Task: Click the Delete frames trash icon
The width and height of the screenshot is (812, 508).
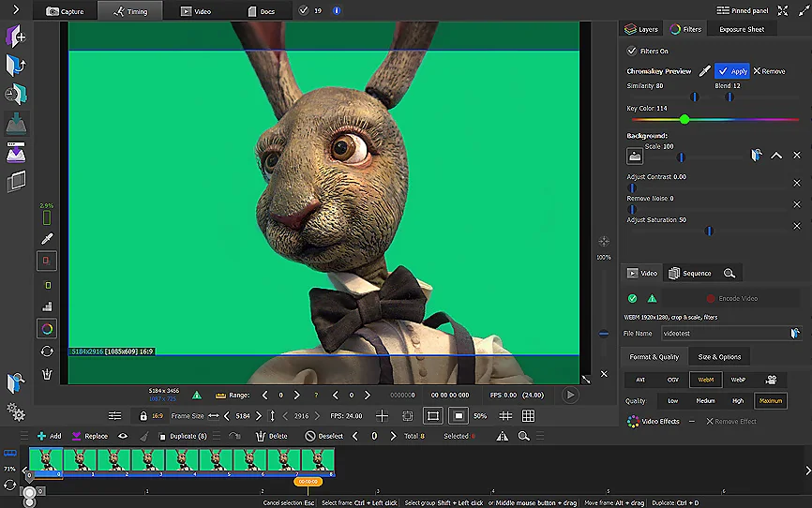Action: [x=260, y=436]
